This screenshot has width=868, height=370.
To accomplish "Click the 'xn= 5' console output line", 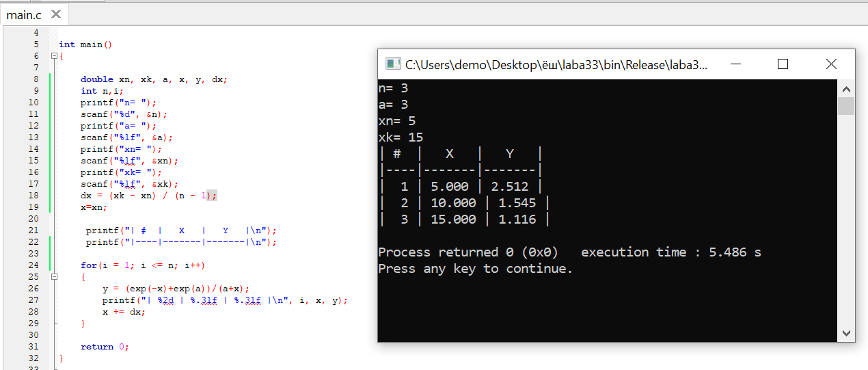I will point(397,121).
